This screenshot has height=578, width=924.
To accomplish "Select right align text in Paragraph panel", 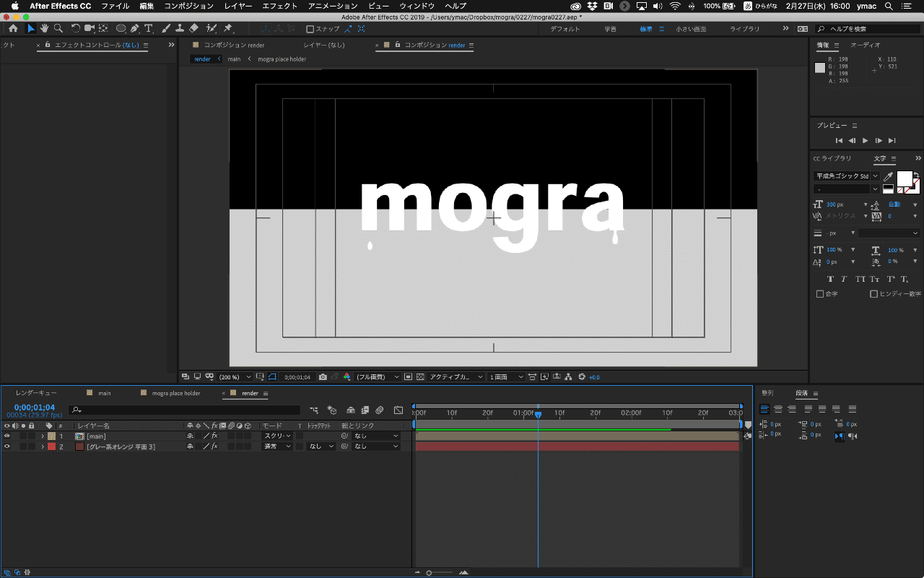I will click(x=792, y=409).
